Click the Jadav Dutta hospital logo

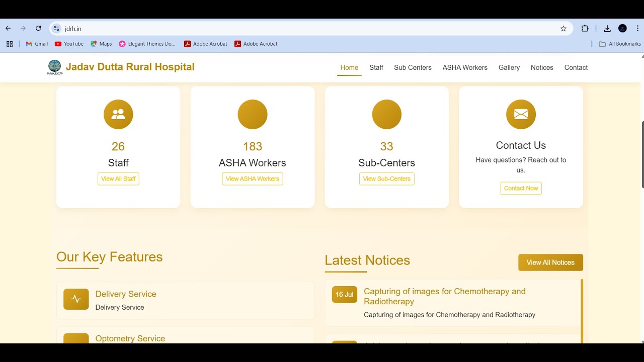54,67
